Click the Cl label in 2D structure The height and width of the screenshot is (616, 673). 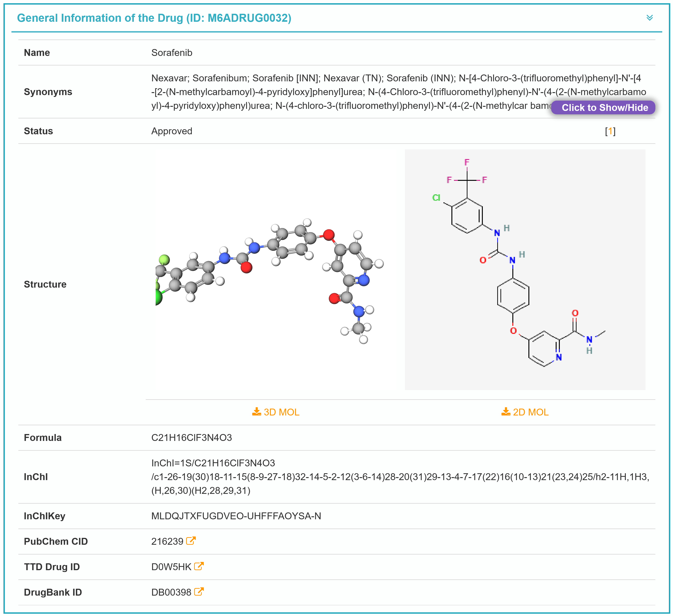(436, 198)
